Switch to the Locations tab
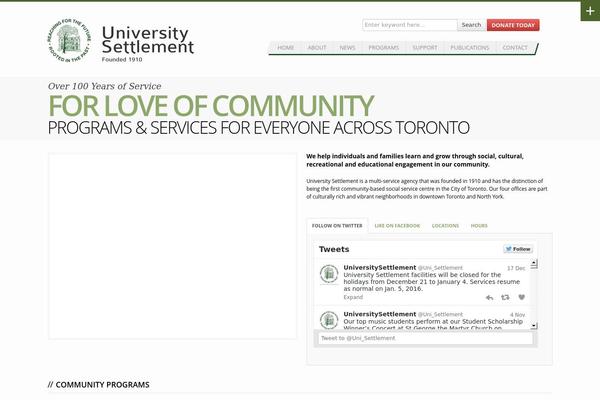600x400 pixels. pyautogui.click(x=445, y=226)
